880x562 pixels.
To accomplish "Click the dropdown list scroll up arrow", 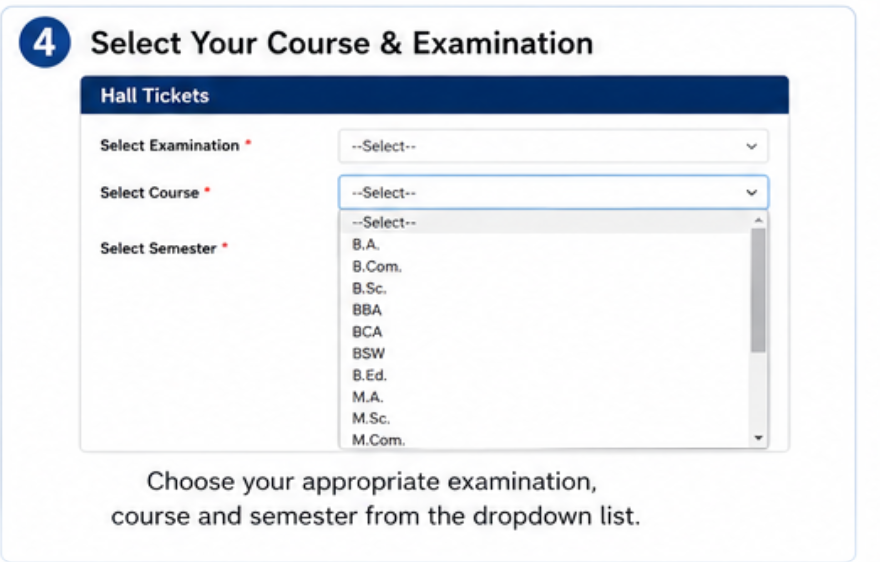I will pos(759,220).
